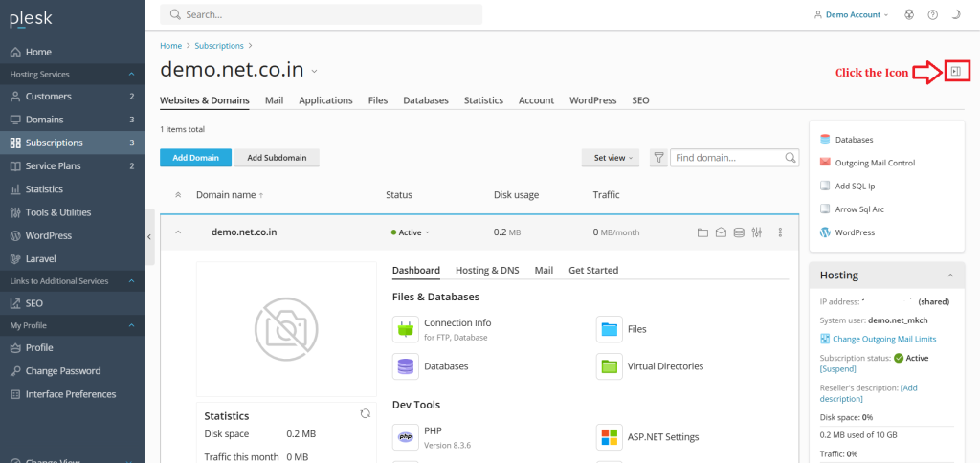The height and width of the screenshot is (463, 980).
Task: Switch to the Files tab
Action: pos(377,100)
